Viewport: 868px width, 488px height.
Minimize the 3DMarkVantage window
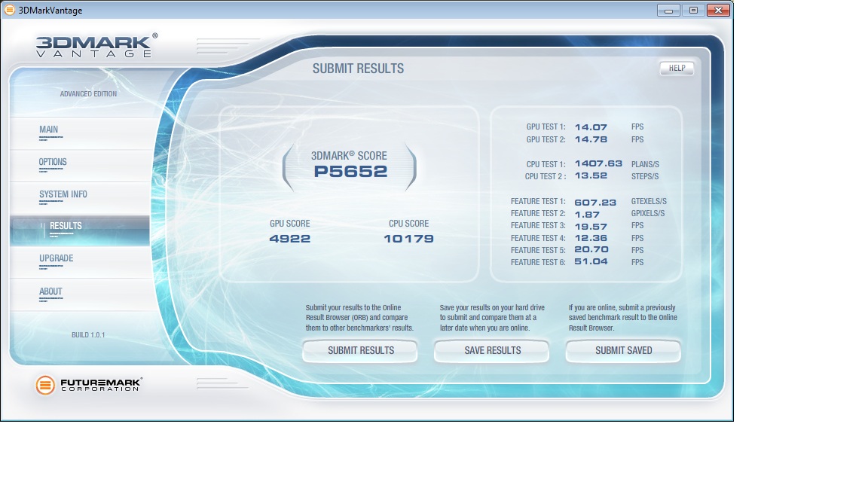point(669,10)
